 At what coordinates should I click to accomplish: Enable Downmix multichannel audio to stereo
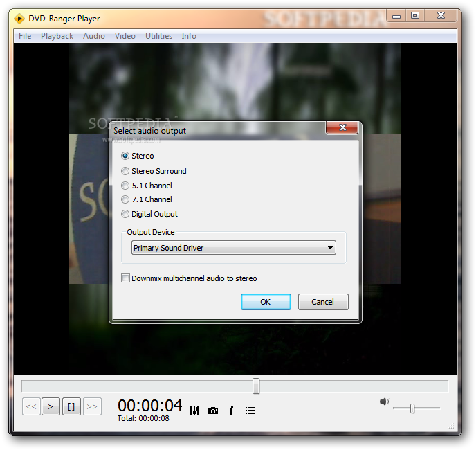pos(125,278)
